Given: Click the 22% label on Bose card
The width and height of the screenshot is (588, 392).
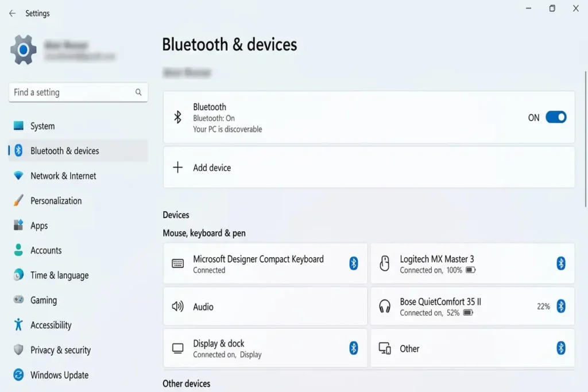Looking at the screenshot, I should coord(543,306).
